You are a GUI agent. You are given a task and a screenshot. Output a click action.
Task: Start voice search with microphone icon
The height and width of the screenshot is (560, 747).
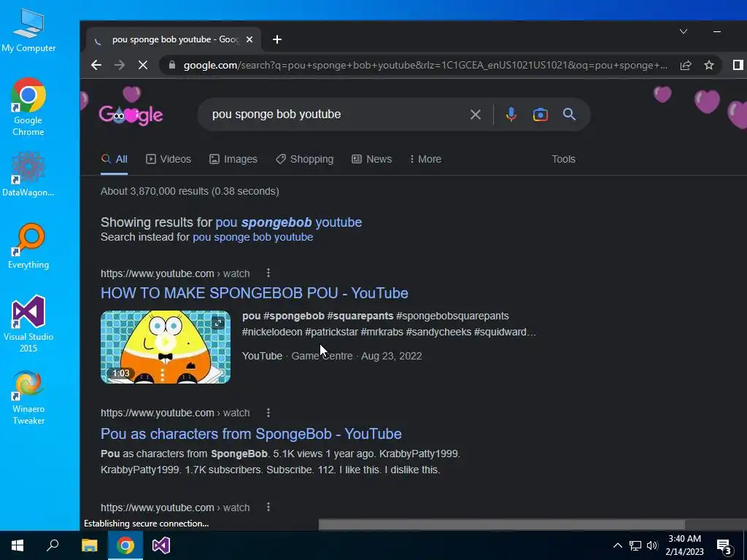(511, 114)
